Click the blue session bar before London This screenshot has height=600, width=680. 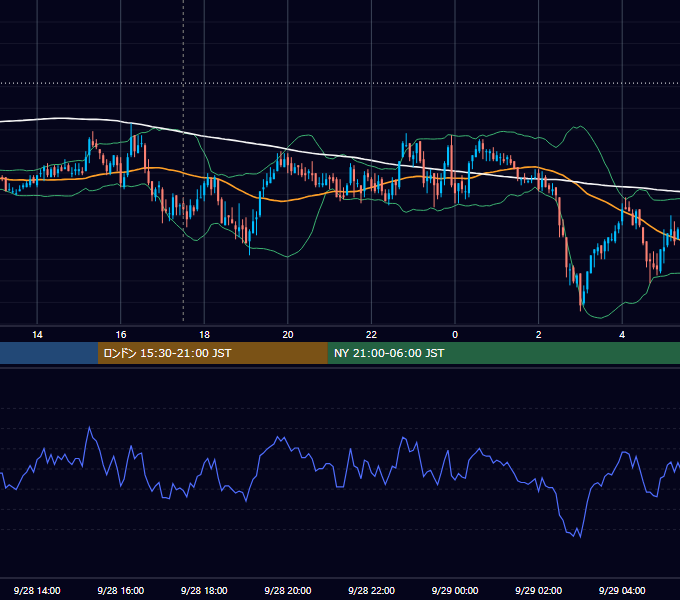49,353
